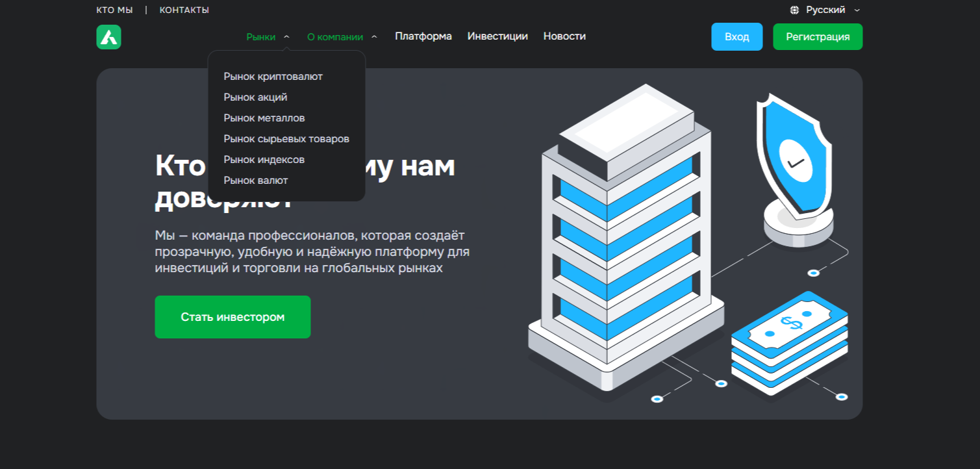The height and width of the screenshot is (469, 980).
Task: Expand the О компании chevron
Action: point(374,37)
